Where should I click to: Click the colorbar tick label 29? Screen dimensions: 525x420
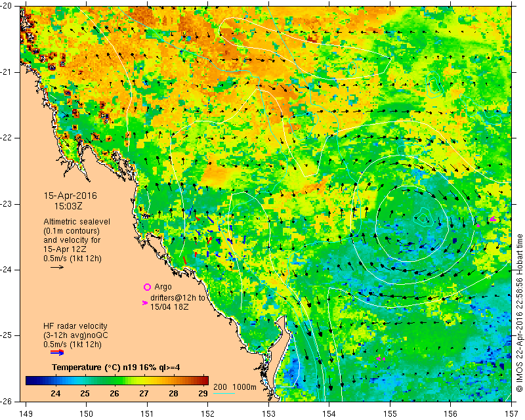[x=203, y=393]
